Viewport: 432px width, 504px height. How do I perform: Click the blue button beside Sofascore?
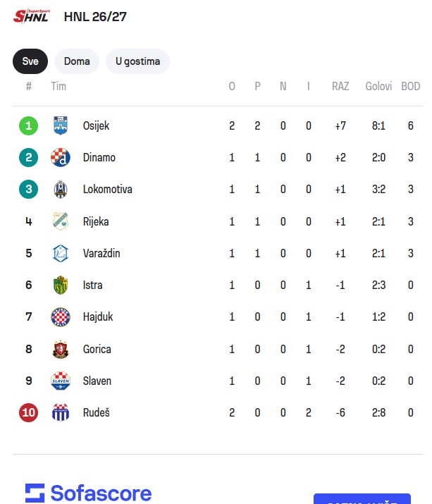click(x=362, y=498)
